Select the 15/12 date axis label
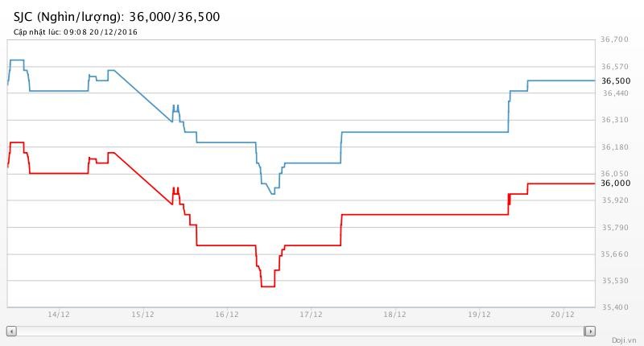This screenshot has width=644, height=346. click(x=142, y=315)
